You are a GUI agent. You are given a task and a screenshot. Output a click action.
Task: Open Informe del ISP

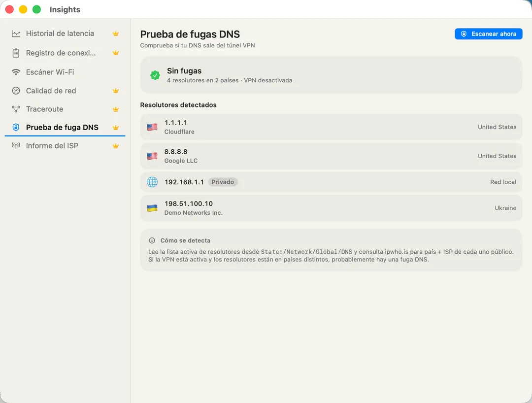point(65,145)
